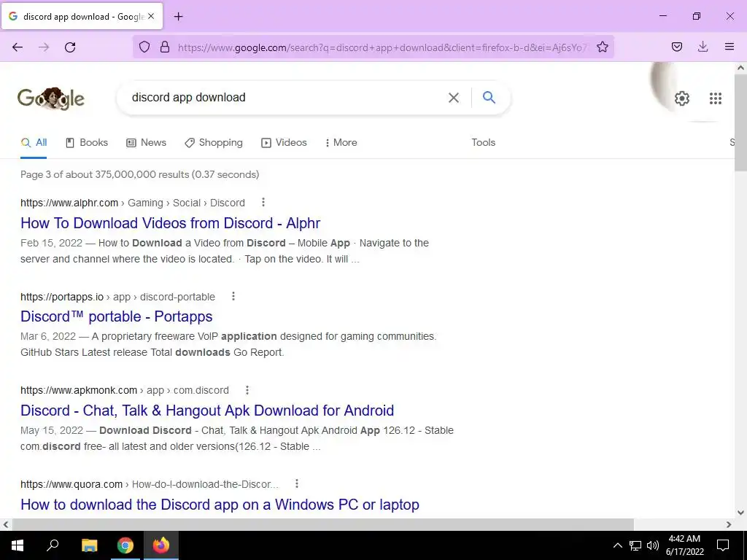Open the Windows Start menu
Image resolution: width=747 pixels, height=560 pixels.
pos(18,545)
